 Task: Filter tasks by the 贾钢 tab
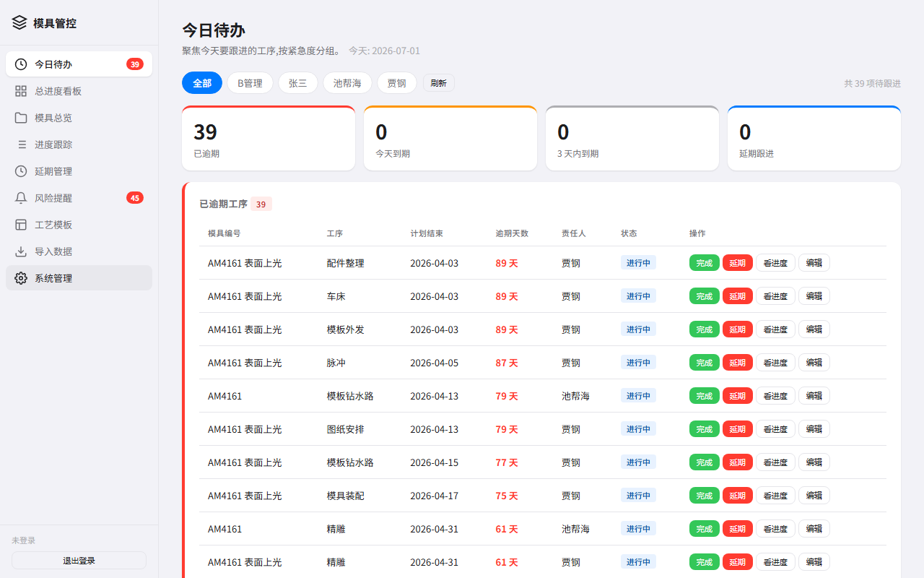pos(396,83)
